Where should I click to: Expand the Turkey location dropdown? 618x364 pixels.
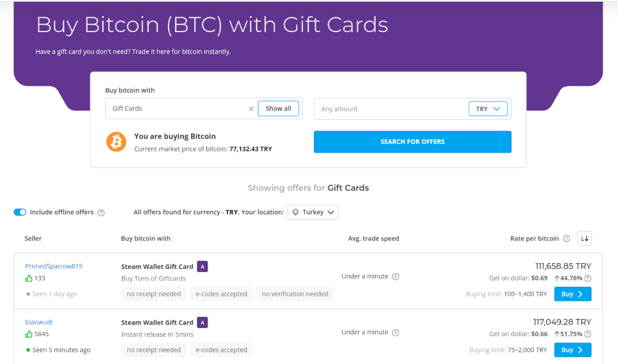pyautogui.click(x=313, y=212)
